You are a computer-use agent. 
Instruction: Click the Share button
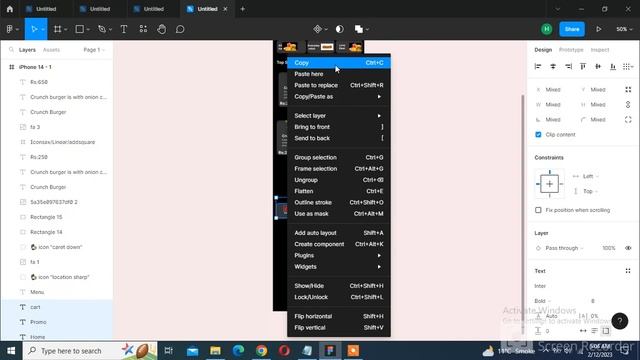(x=572, y=29)
